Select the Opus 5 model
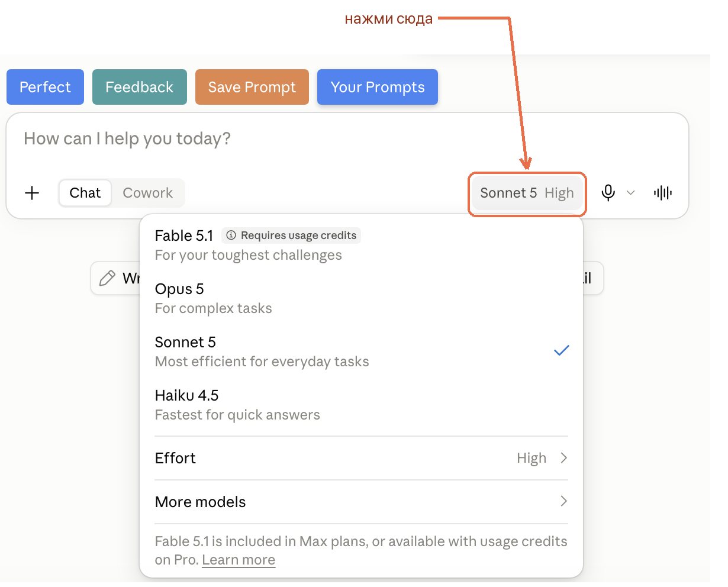This screenshot has width=728, height=587. [361, 298]
